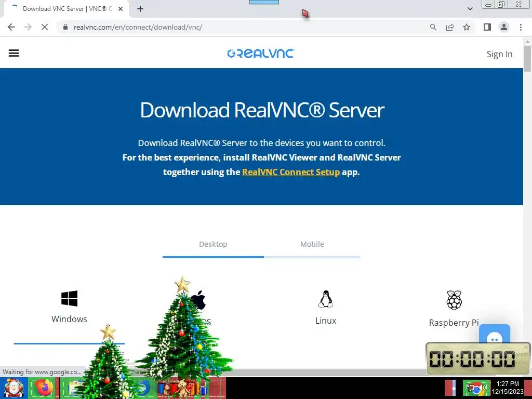
Task: Open the hamburger navigation menu
Action: click(x=14, y=54)
